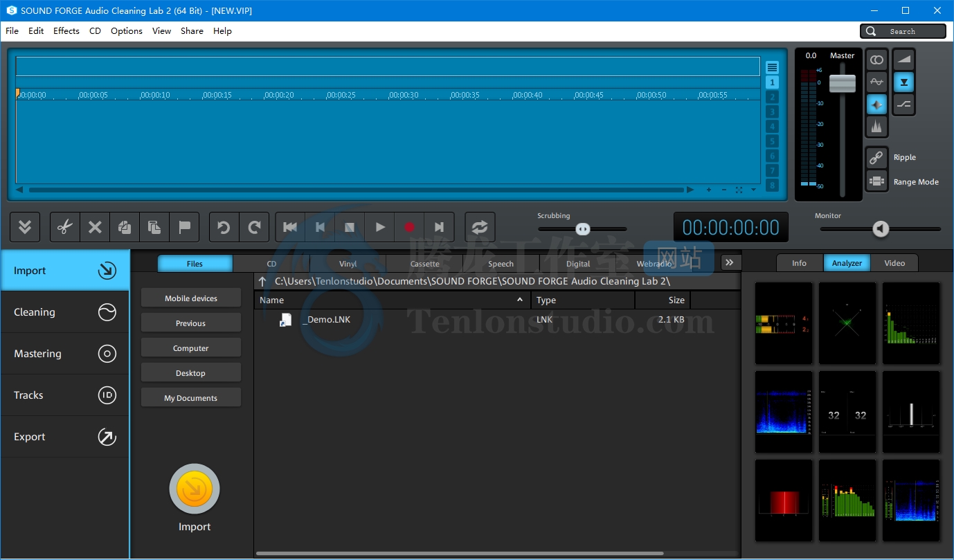Screen dimensions: 954x560
Task: Fit project to window icon
Action: point(739,190)
